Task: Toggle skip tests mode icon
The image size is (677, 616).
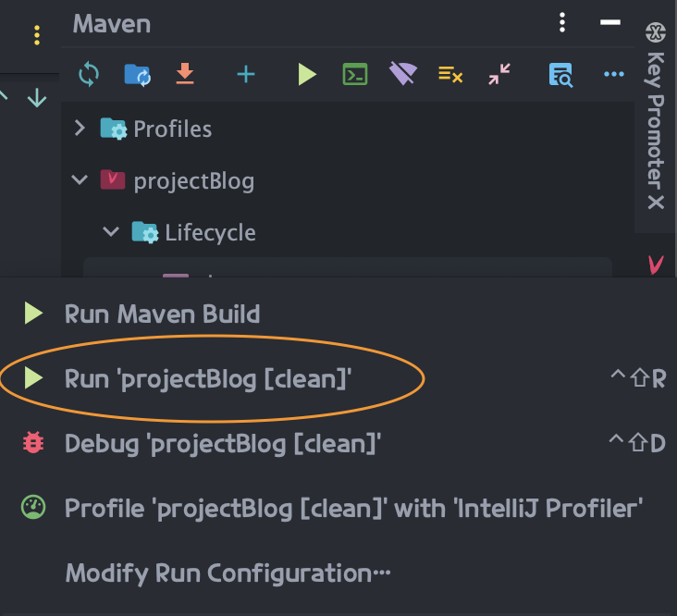Action: pos(450,74)
